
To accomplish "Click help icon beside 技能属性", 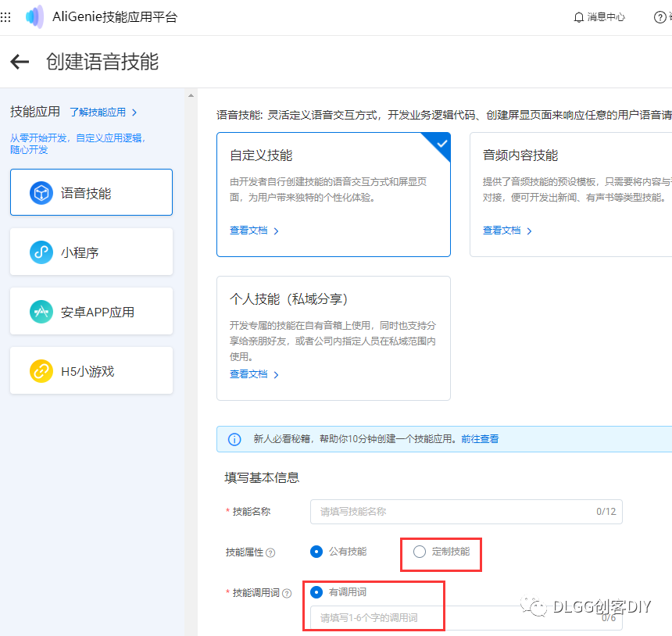I will 270,553.
